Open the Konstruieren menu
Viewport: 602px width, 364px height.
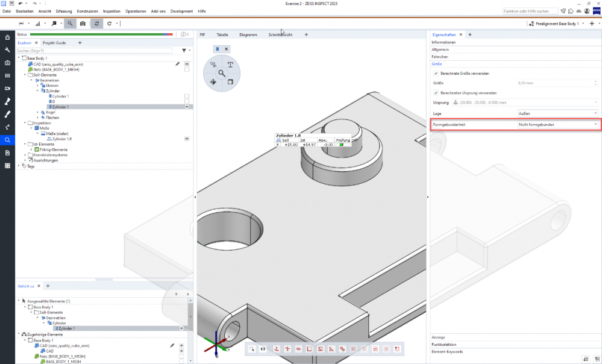[x=87, y=11]
